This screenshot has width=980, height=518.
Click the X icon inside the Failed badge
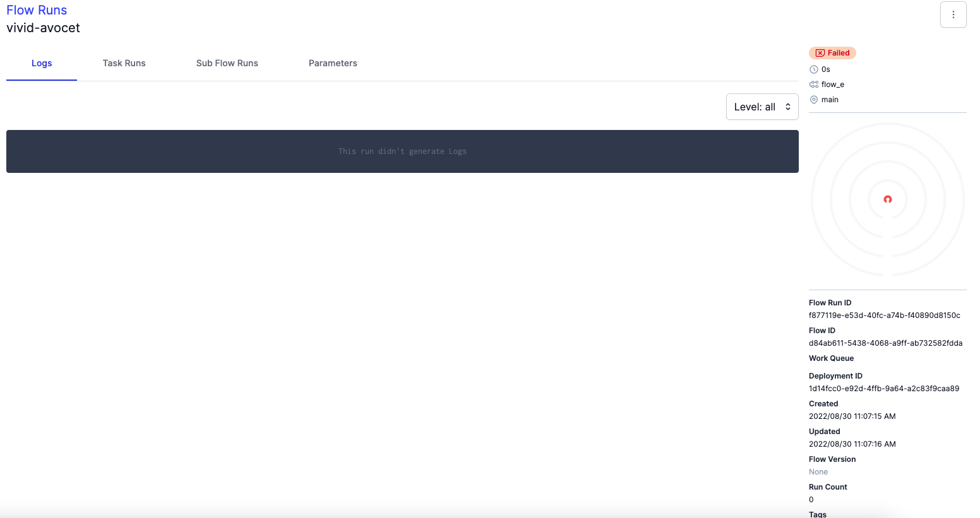820,53
